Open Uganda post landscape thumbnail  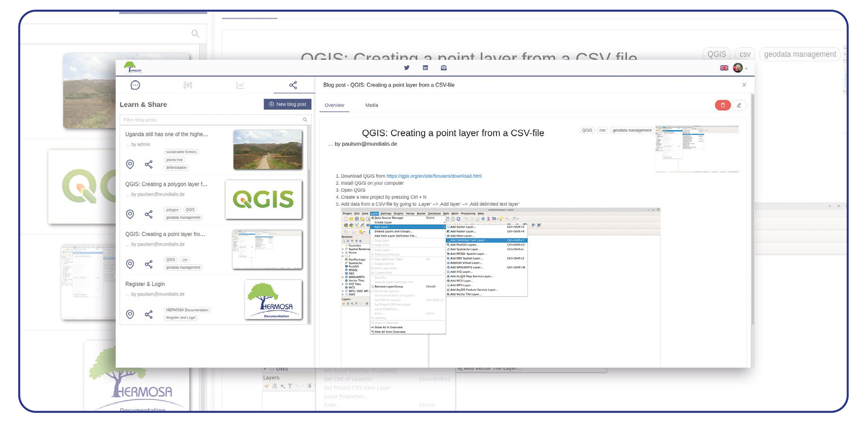point(268,149)
